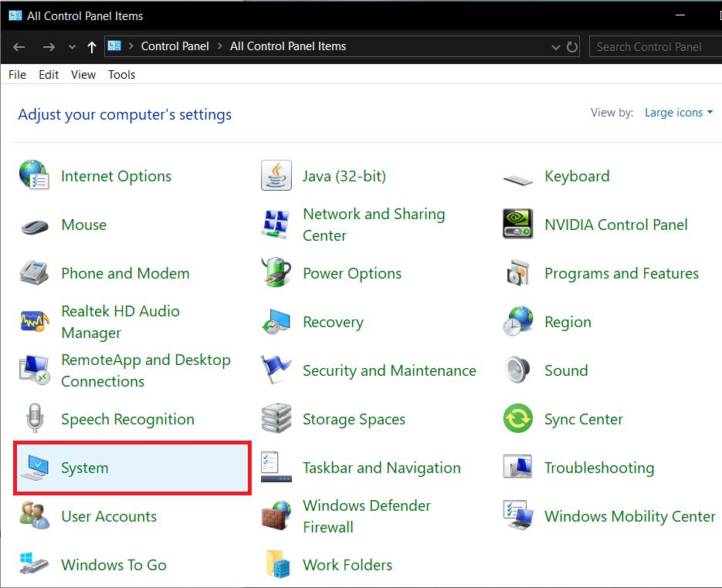This screenshot has height=588, width=722.
Task: Click the Mouse icon
Action: click(35, 227)
